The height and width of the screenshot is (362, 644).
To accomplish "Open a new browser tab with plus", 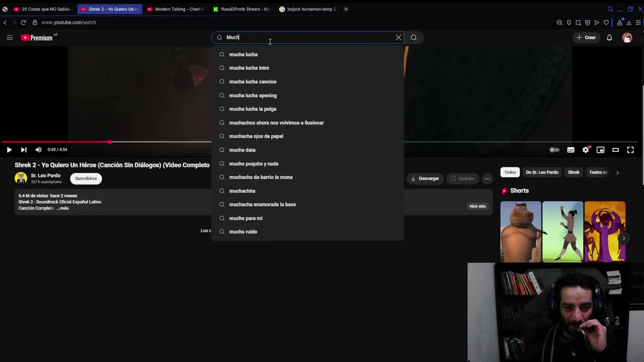I will pyautogui.click(x=346, y=9).
